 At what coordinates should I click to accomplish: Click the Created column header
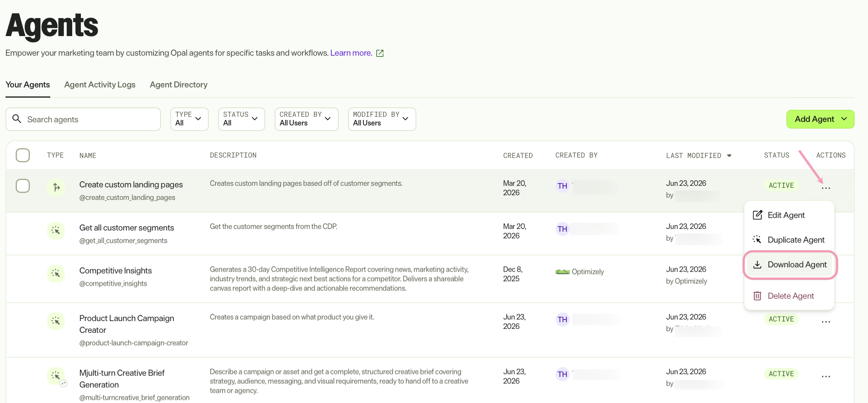(x=518, y=156)
